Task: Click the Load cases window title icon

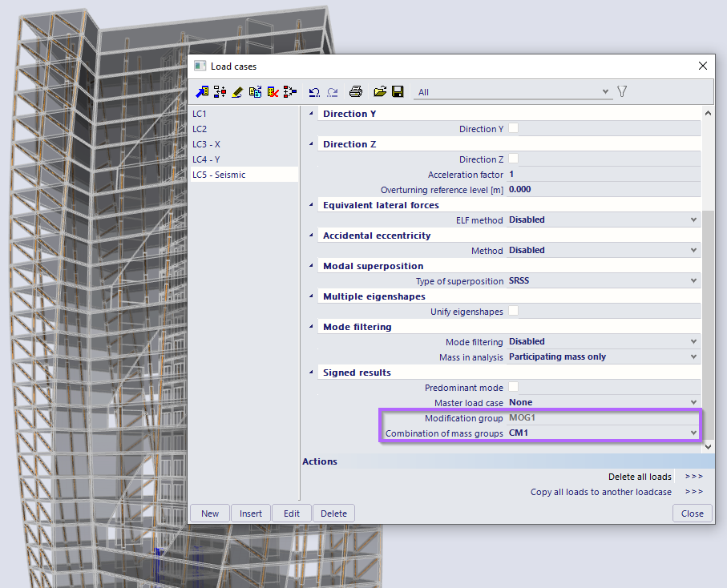Action: pos(200,66)
